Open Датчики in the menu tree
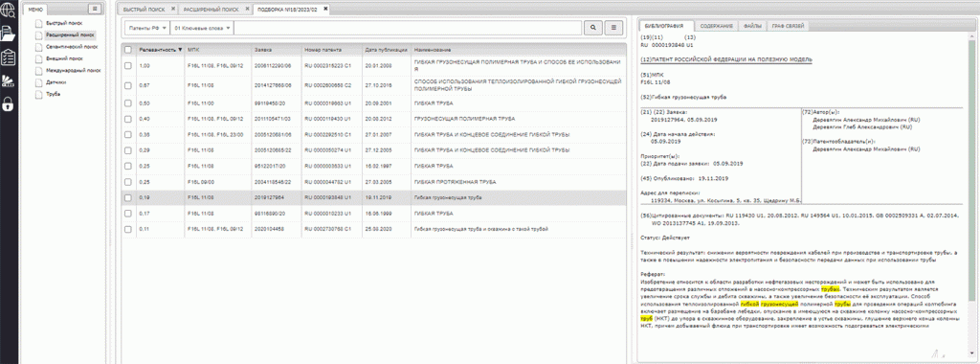Viewport: 980px width, 364px height. pos(56,82)
